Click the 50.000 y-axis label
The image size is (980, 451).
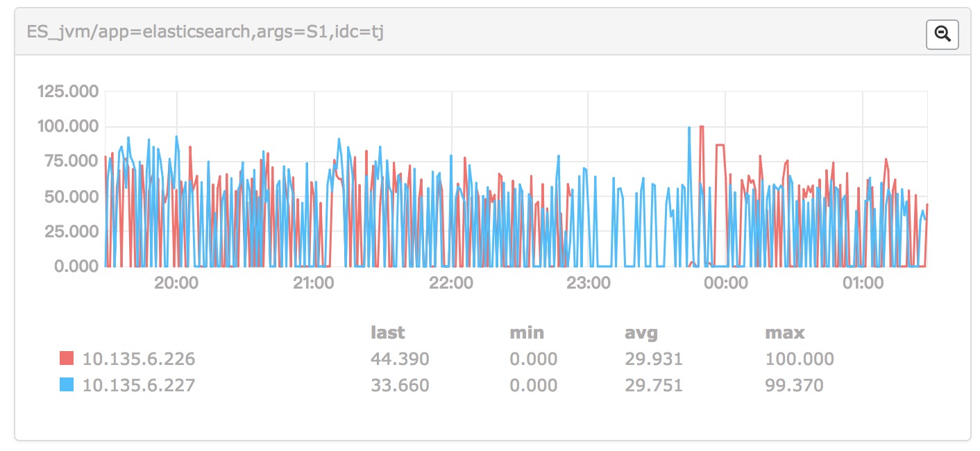tap(71, 196)
